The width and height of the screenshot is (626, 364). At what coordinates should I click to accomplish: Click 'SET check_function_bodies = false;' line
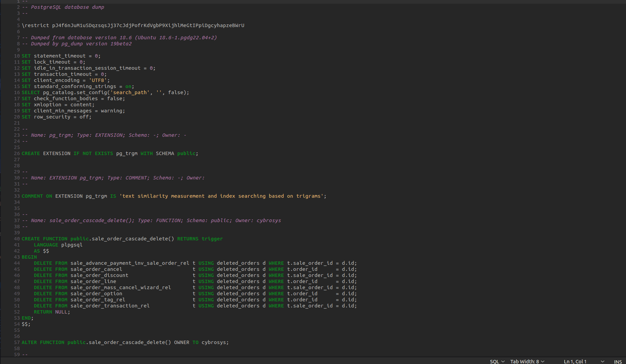point(73,99)
